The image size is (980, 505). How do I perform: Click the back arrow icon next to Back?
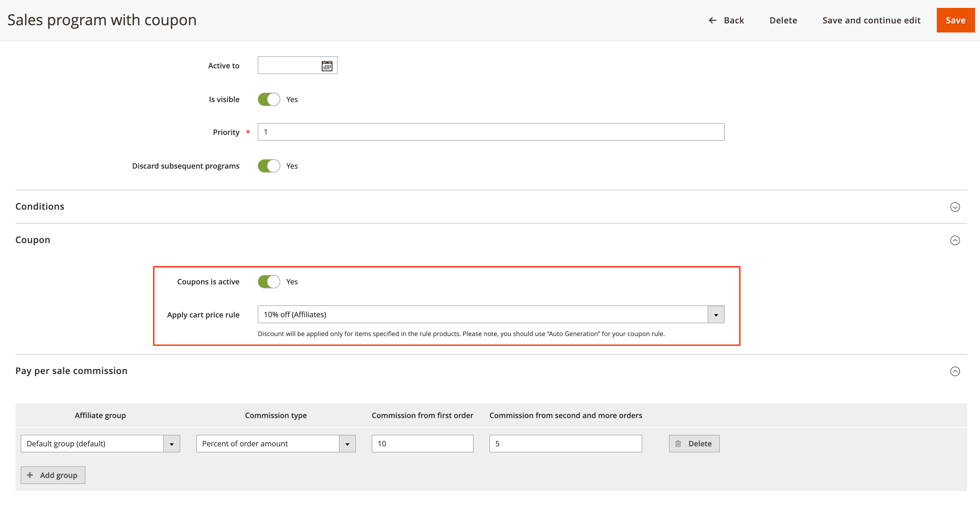pyautogui.click(x=713, y=20)
